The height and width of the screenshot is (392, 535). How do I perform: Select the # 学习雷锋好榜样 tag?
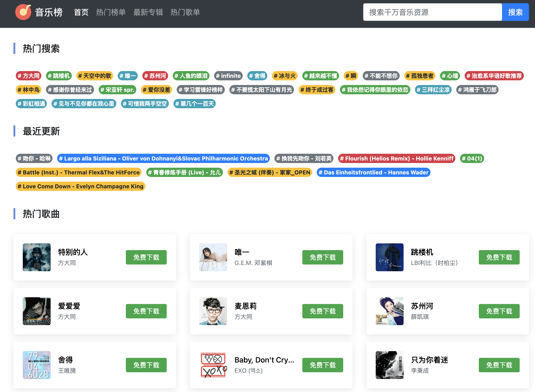201,90
